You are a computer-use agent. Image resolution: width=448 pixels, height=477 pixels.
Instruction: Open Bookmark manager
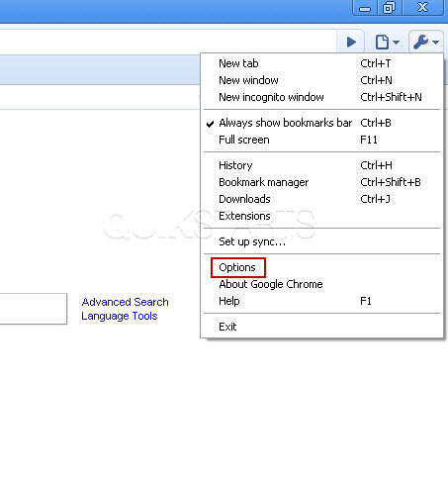[321, 182]
